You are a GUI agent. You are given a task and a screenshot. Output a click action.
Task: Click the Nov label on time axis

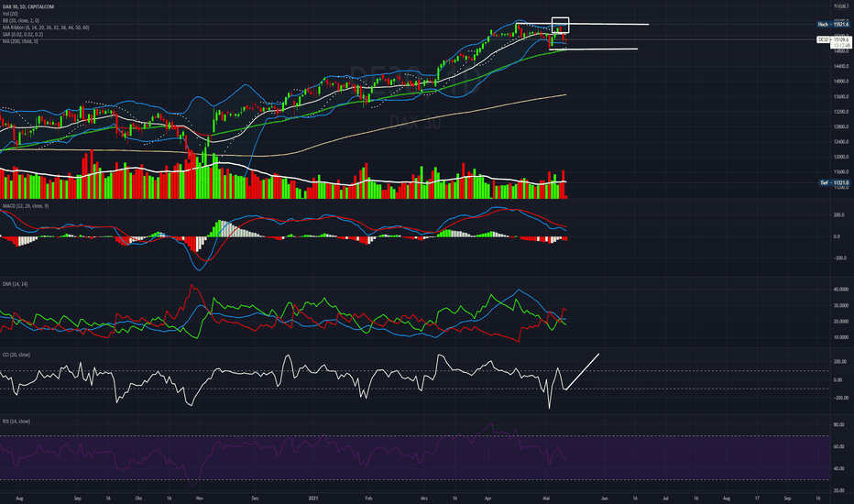click(200, 498)
